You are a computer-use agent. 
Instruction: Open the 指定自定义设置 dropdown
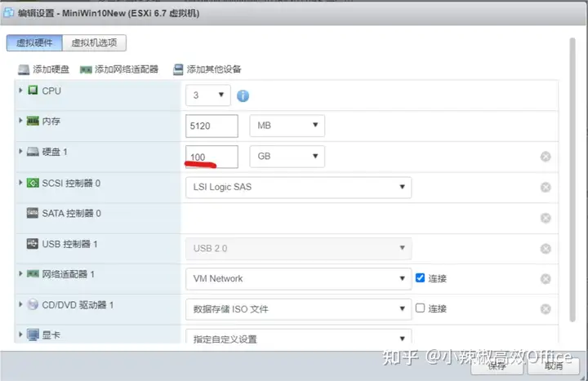pos(299,337)
